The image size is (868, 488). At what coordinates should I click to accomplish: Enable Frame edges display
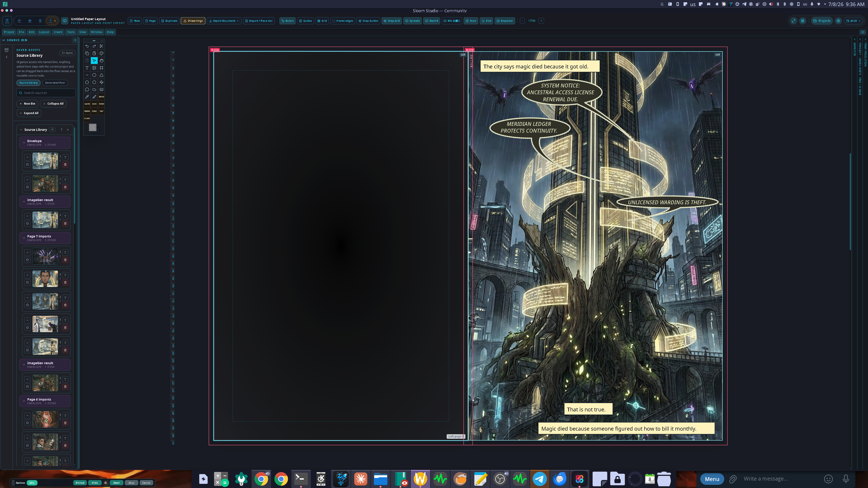pos(343,21)
